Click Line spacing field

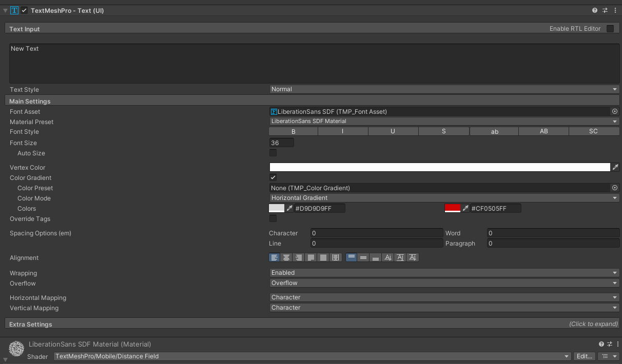[377, 243]
